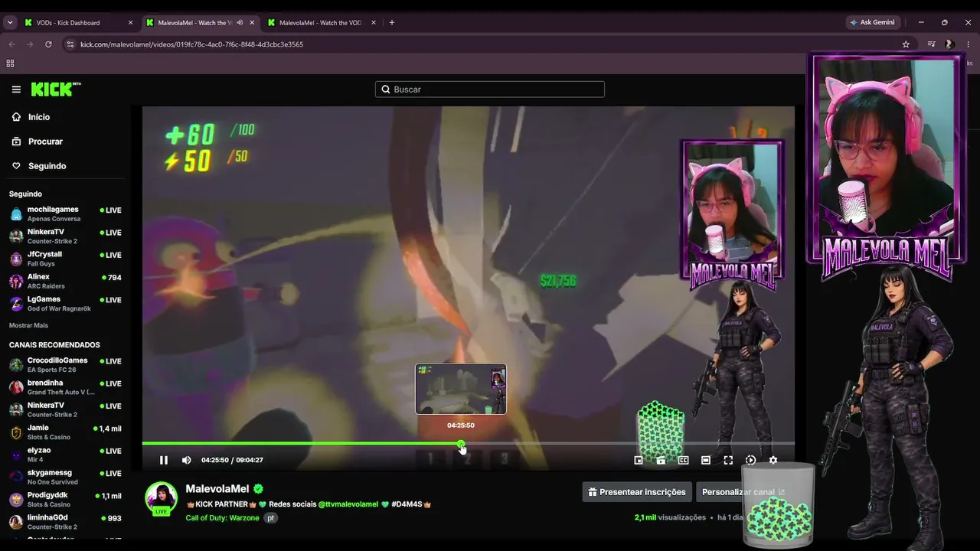Open liminhaG0d channel avatar
The width and height of the screenshot is (980, 551).
(x=16, y=522)
